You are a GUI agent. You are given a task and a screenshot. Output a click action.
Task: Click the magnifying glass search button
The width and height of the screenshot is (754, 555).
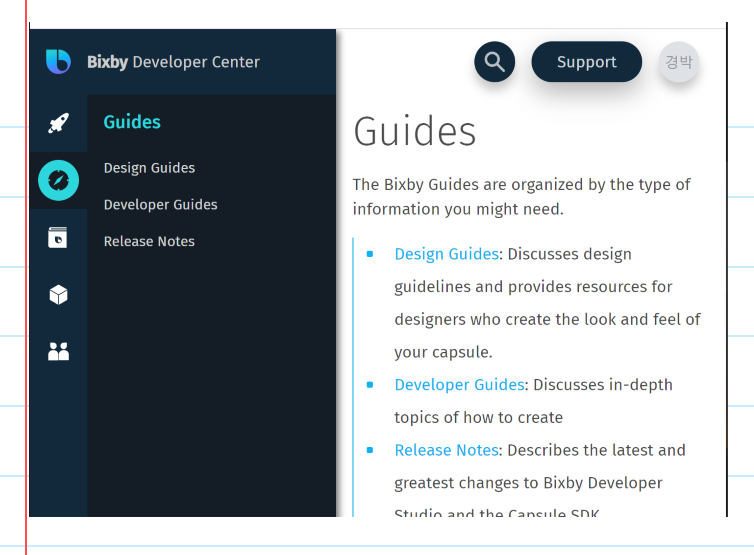tap(494, 62)
